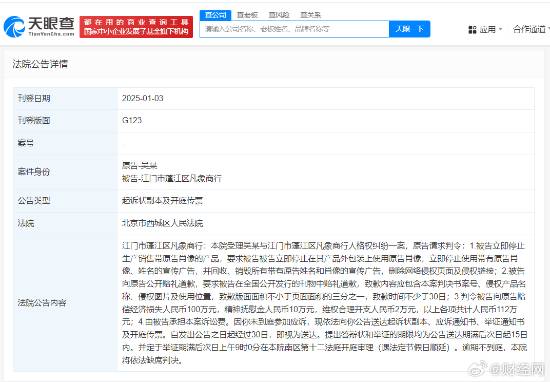Click the 刊登日期 row label
The image size is (550, 382).
34,98
